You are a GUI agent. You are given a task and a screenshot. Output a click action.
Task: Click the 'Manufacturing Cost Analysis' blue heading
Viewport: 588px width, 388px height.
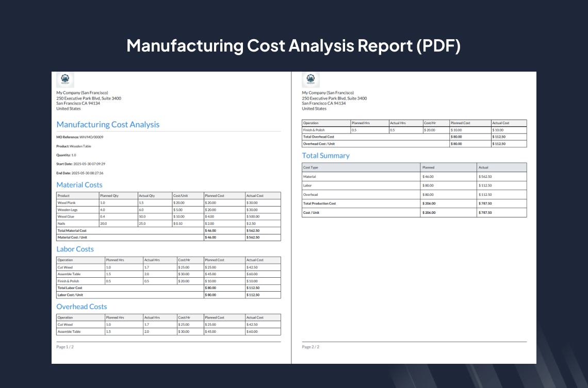pyautogui.click(x=108, y=124)
